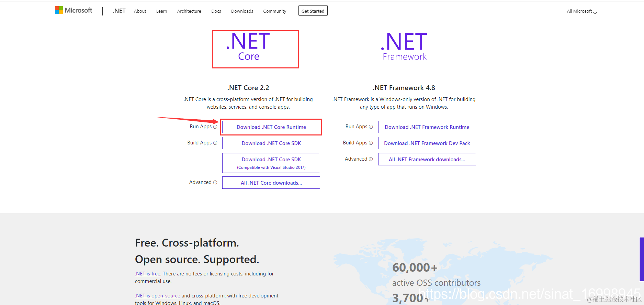644x305 pixels.
Task: Open the Downloads menu item
Action: (242, 11)
